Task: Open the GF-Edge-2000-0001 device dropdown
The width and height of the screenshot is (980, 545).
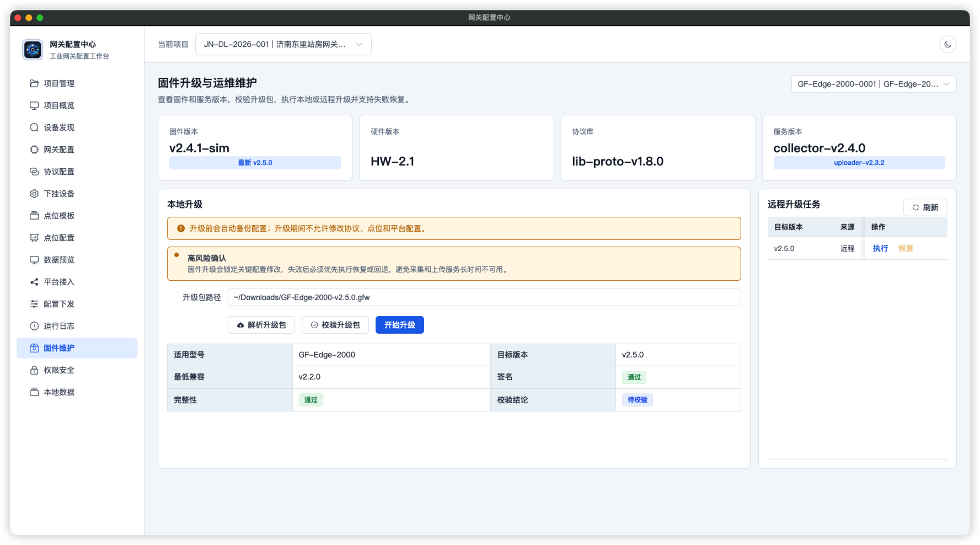Action: coord(874,84)
